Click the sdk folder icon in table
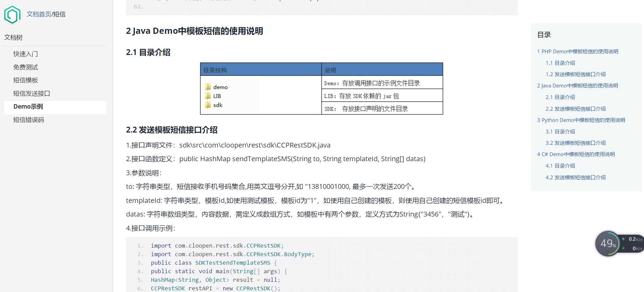644x292 pixels. [208, 105]
